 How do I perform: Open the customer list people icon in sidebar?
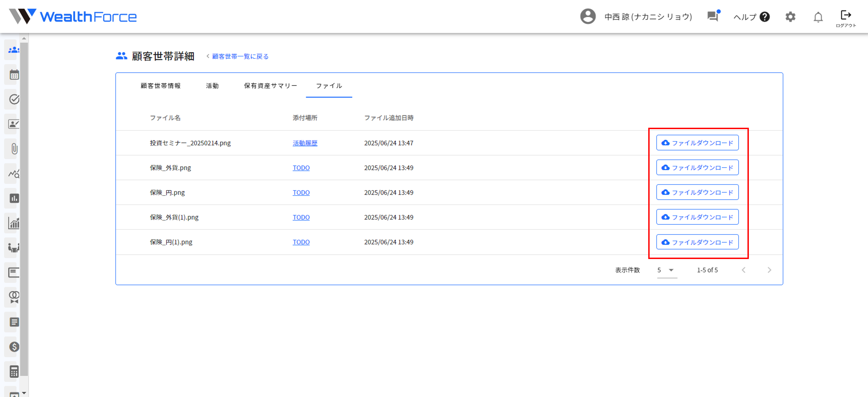coord(13,50)
